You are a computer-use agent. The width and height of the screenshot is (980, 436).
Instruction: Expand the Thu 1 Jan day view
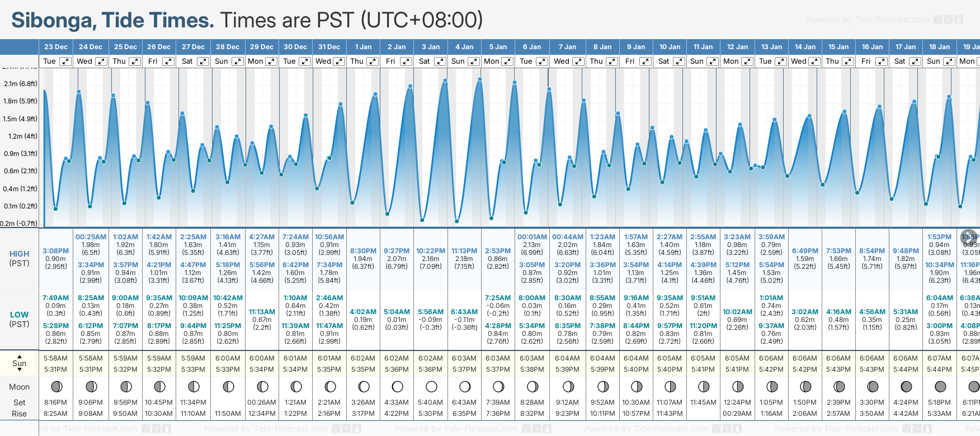pos(373,61)
